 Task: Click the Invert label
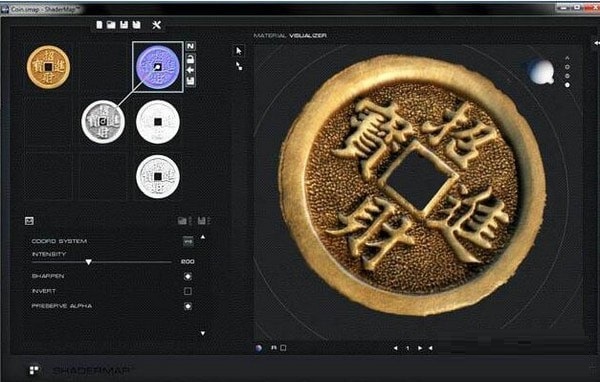[x=43, y=291]
